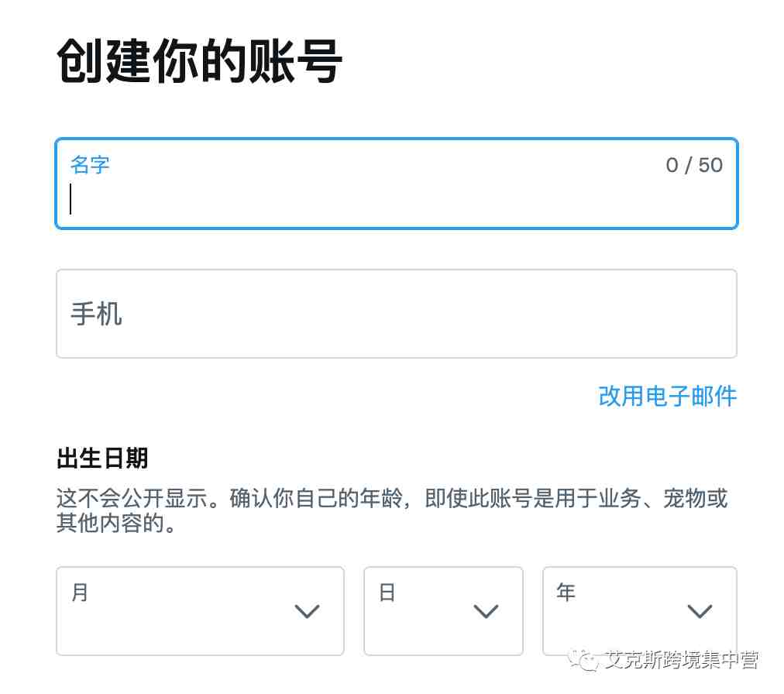This screenshot has height=694, width=784.
Task: Click the chevron arrow in the 日 selector
Action: [486, 611]
